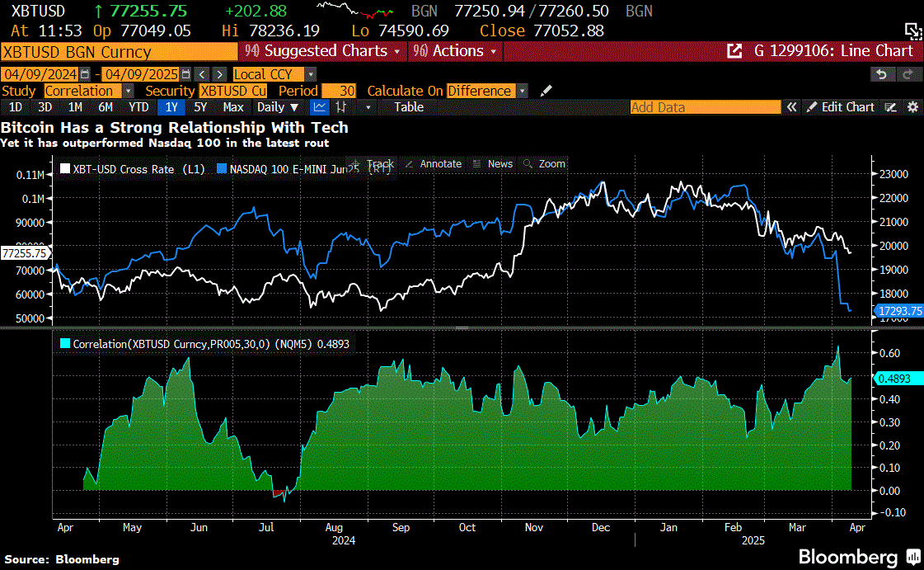Activate the chart Zoom tool

(545, 164)
